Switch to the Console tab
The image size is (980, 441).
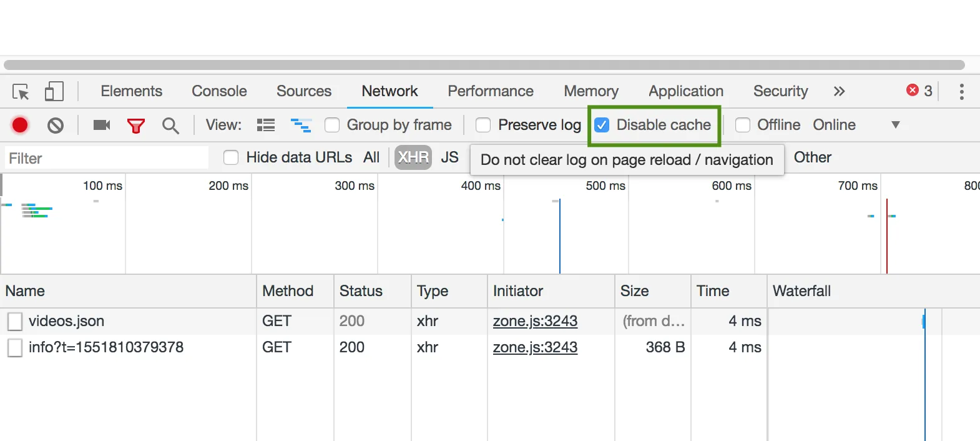pyautogui.click(x=219, y=91)
